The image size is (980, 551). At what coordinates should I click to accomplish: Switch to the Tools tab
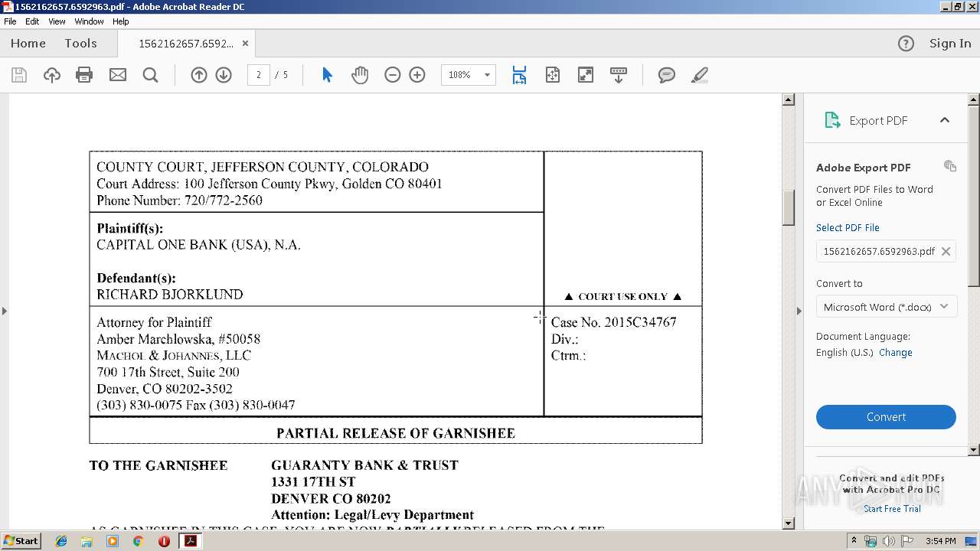(x=80, y=44)
